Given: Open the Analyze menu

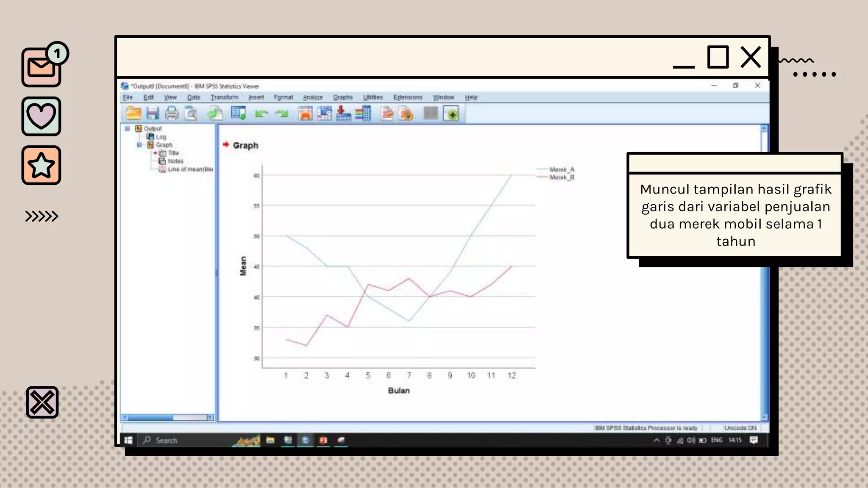Looking at the screenshot, I should [x=313, y=97].
